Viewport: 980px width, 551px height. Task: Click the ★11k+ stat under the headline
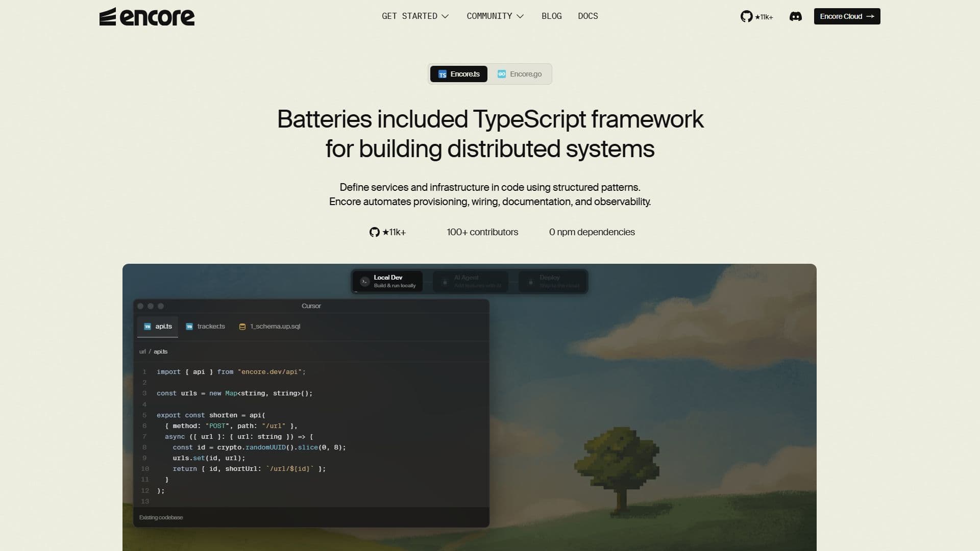point(394,232)
